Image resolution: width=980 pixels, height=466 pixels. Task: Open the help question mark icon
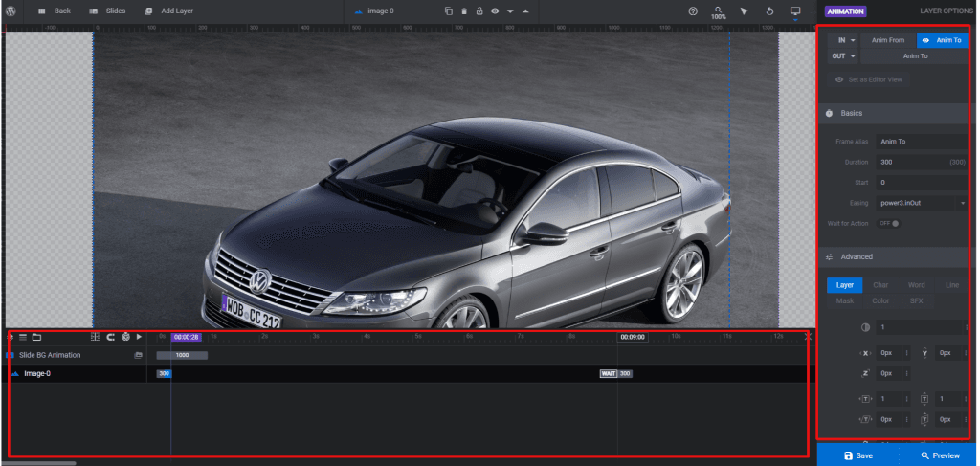click(x=693, y=11)
